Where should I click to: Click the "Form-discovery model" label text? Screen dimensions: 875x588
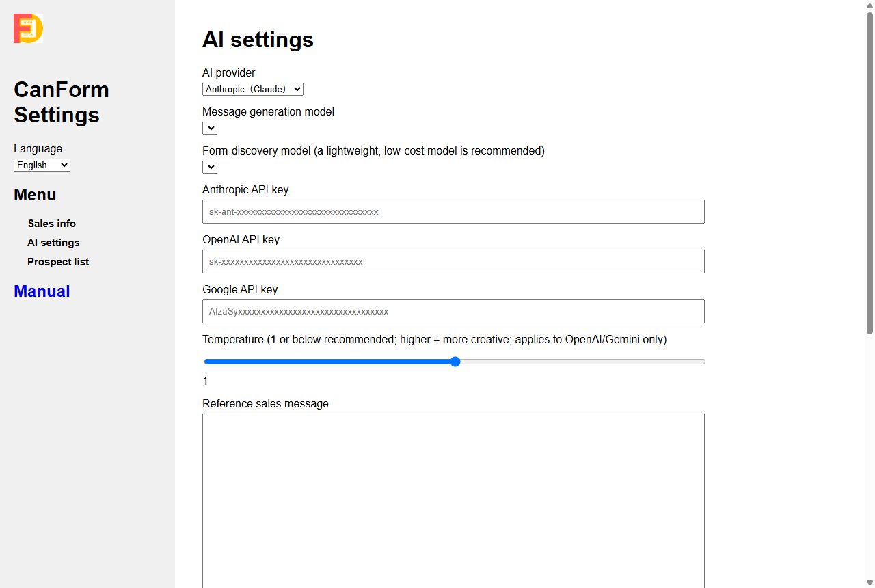coord(373,150)
